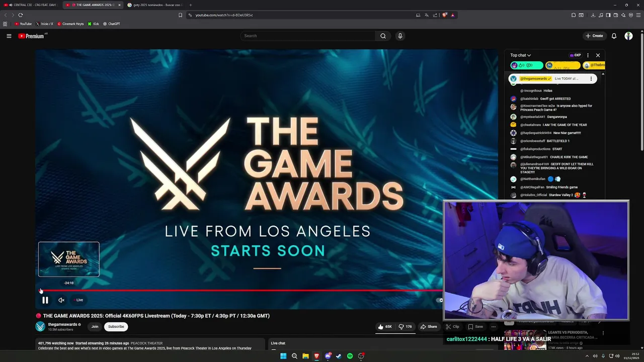Image resolution: width=644 pixels, height=362 pixels.
Task: Open the Brave wallet icon
Action: click(616, 15)
